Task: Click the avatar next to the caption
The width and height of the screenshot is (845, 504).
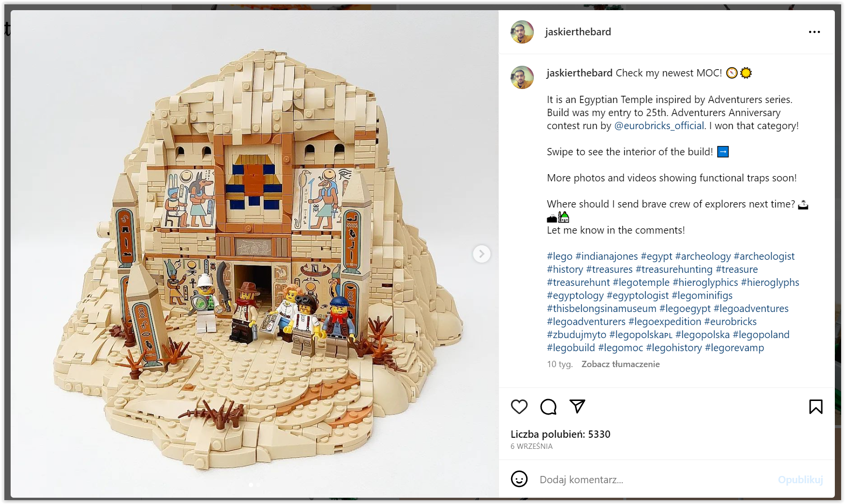Action: pos(522,77)
